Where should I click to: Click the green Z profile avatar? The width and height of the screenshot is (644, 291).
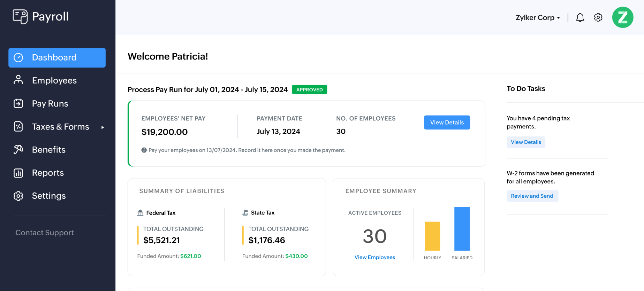622,17
